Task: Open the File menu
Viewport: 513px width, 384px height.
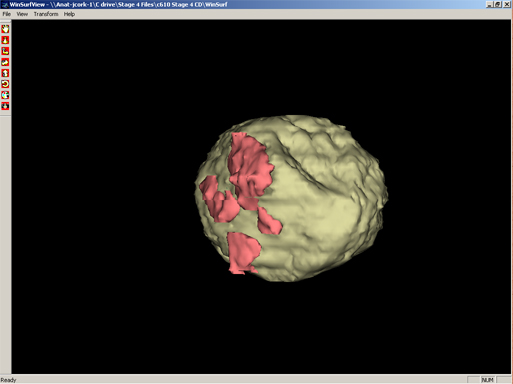Action: pyautogui.click(x=7, y=14)
